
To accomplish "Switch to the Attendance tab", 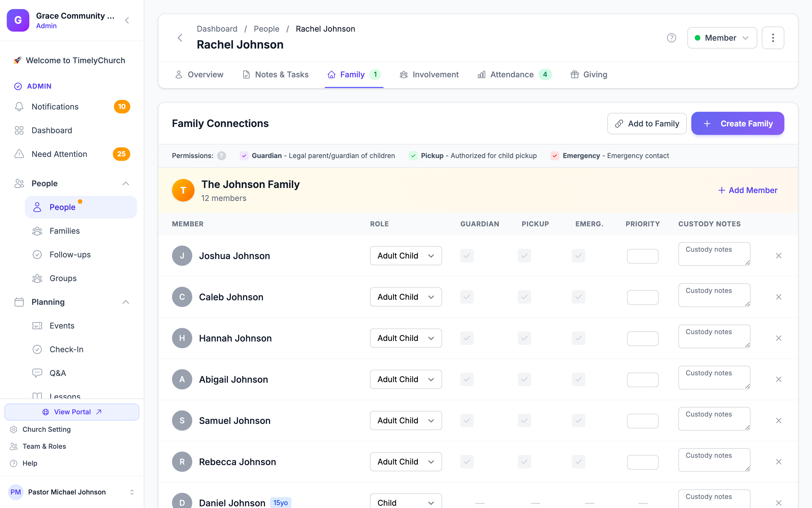I will click(514, 75).
